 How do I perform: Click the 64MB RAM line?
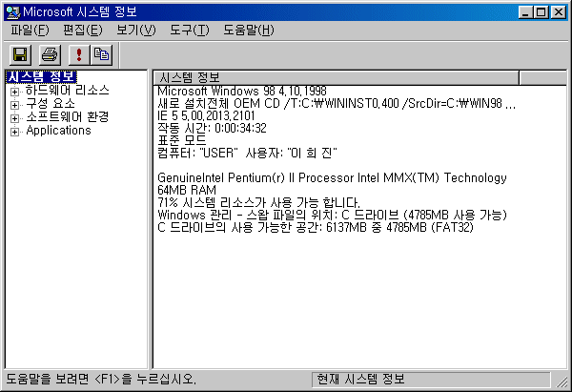coord(187,190)
